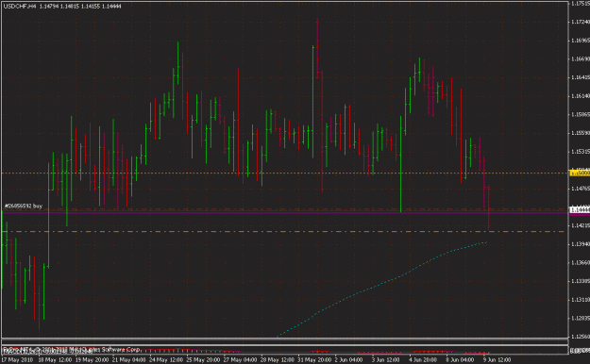The height and width of the screenshot is (364, 590).
Task: Click the 25 May 20:00 time label
Action: 203,360
